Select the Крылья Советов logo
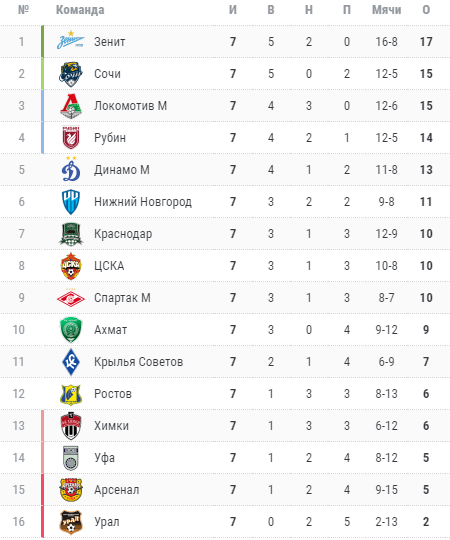The height and width of the screenshot is (540, 450). 71,362
